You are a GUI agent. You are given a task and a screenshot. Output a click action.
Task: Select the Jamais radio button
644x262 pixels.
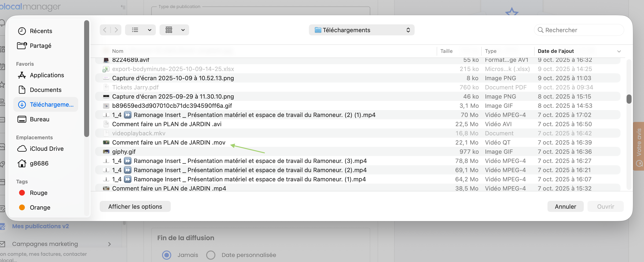point(167,255)
